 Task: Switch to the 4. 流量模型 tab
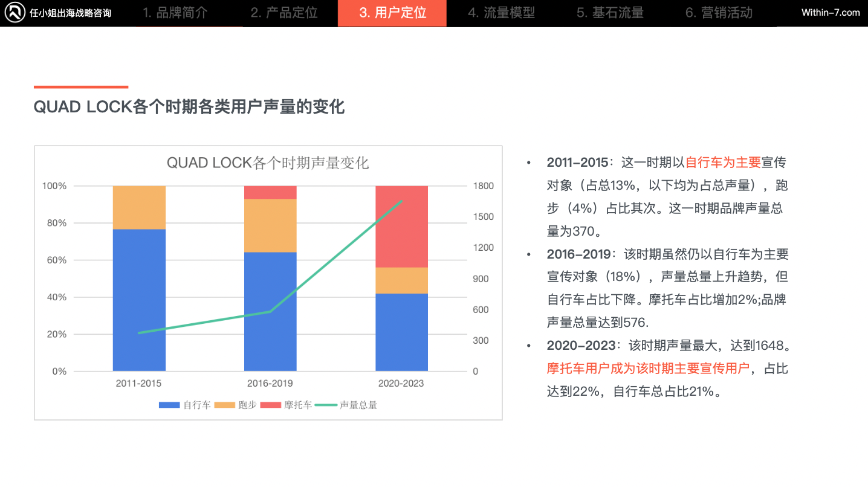point(502,13)
